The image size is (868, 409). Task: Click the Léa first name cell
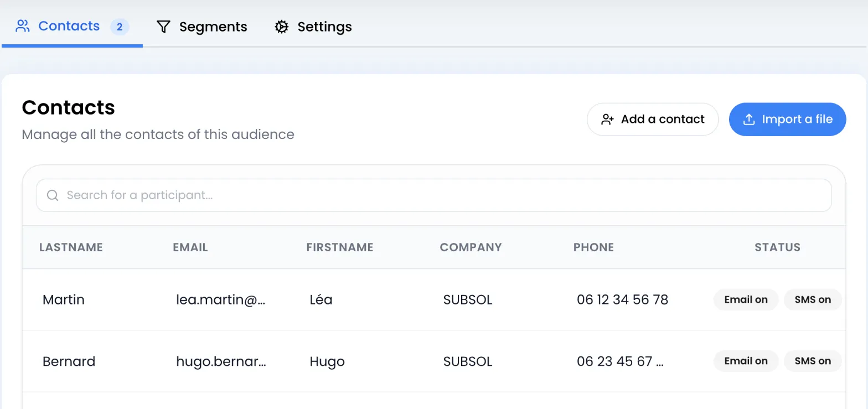point(321,300)
